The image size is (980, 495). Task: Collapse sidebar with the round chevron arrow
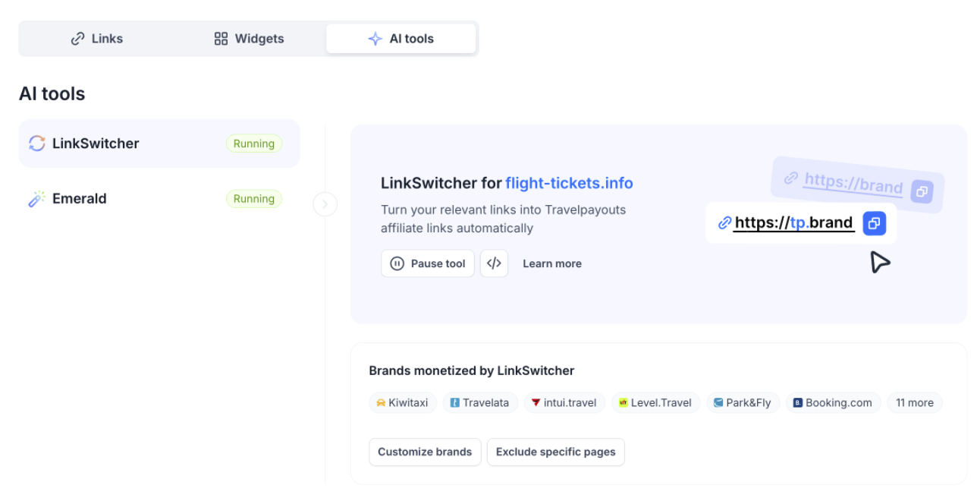click(325, 204)
